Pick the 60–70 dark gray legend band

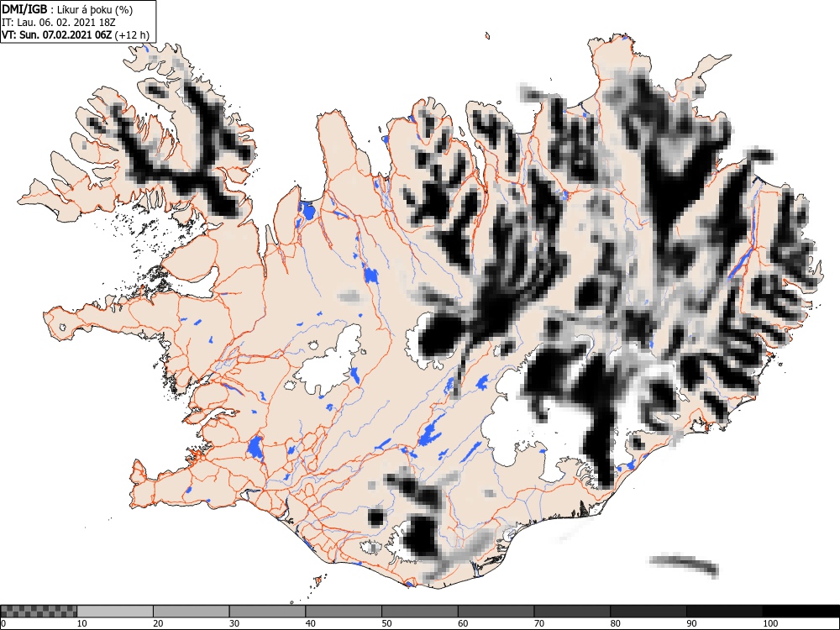pyautogui.click(x=496, y=612)
